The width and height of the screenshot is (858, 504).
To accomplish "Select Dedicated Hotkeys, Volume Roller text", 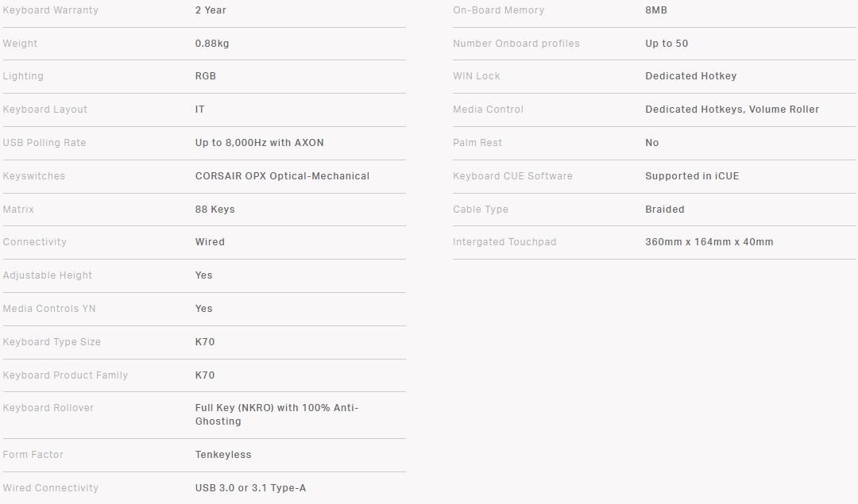I will click(x=732, y=110).
